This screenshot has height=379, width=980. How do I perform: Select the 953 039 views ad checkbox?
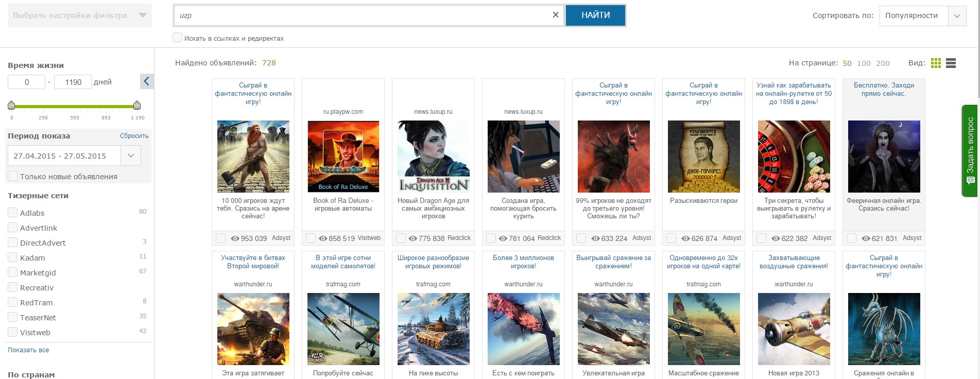(220, 238)
